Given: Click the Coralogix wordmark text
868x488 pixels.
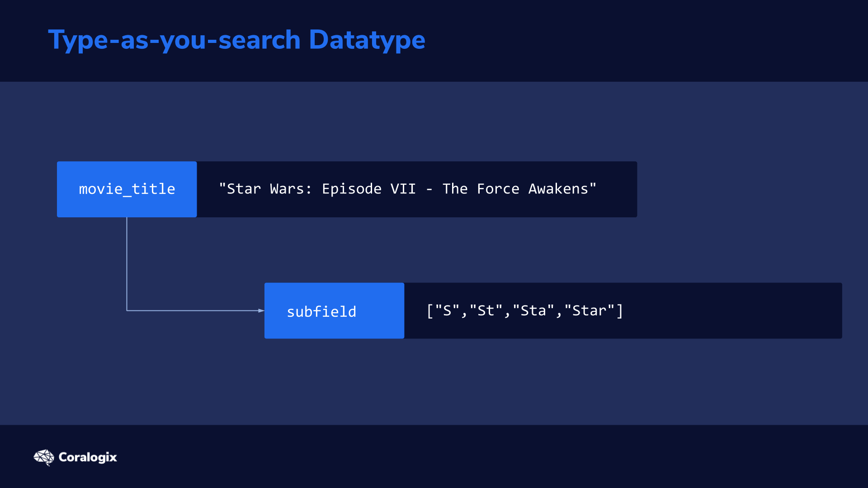Looking at the screenshot, I should [88, 457].
